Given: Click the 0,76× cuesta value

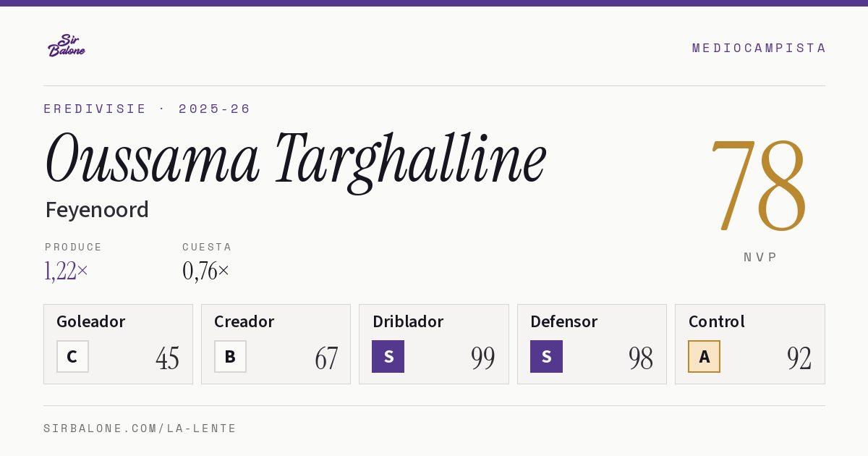Looking at the screenshot, I should (206, 271).
